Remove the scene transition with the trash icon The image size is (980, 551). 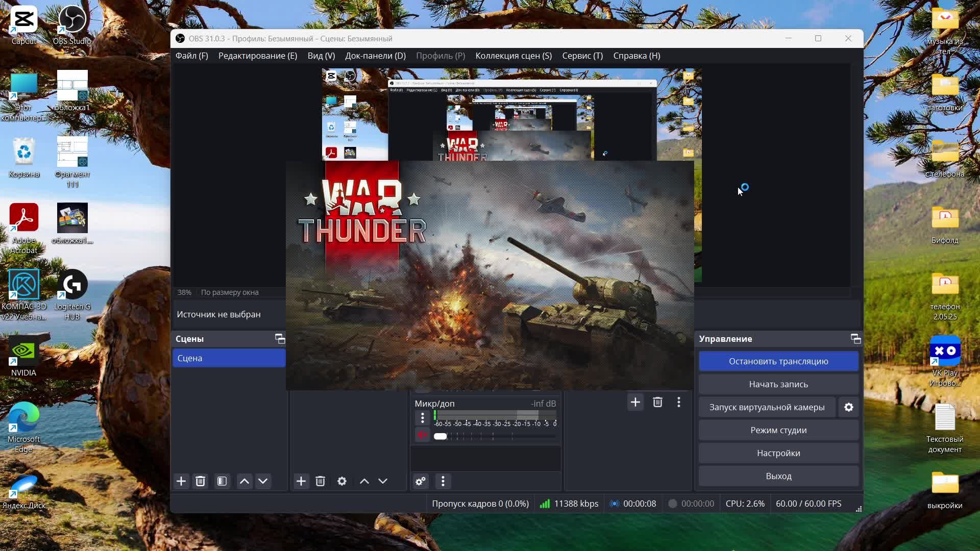click(x=657, y=403)
